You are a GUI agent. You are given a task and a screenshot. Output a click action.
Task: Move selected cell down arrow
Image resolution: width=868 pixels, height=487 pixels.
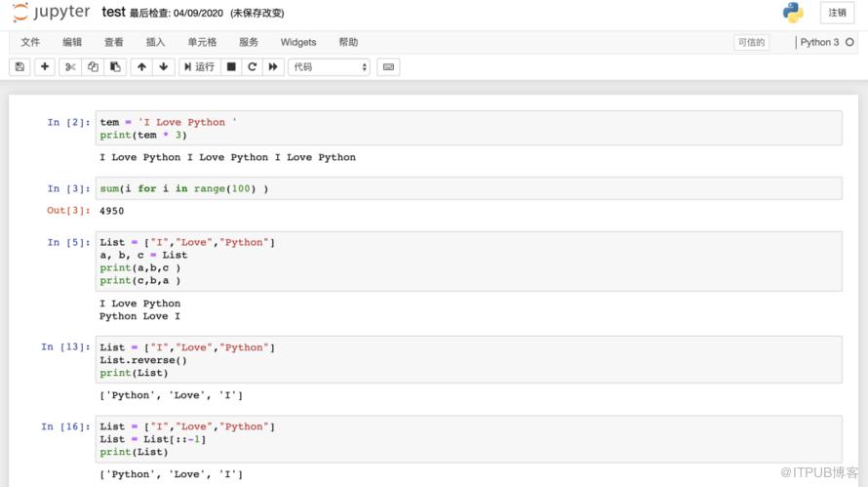tap(163, 67)
